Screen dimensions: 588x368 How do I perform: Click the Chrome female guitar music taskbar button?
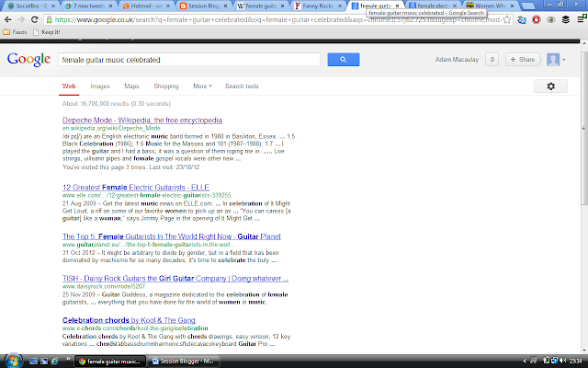point(110,362)
